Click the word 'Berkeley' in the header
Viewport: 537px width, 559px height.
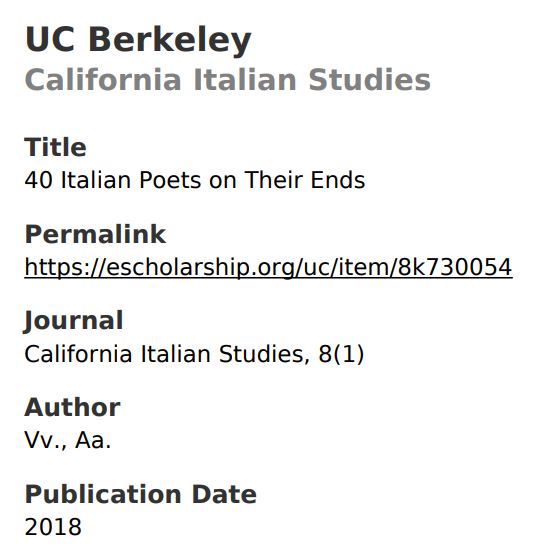pos(170,41)
